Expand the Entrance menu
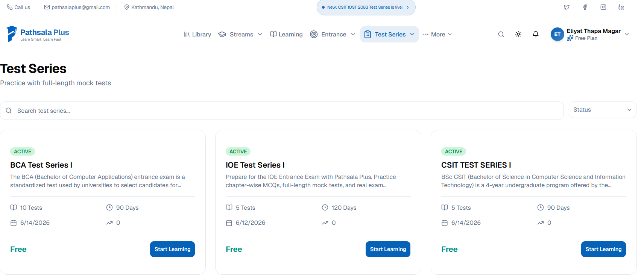 (x=333, y=34)
